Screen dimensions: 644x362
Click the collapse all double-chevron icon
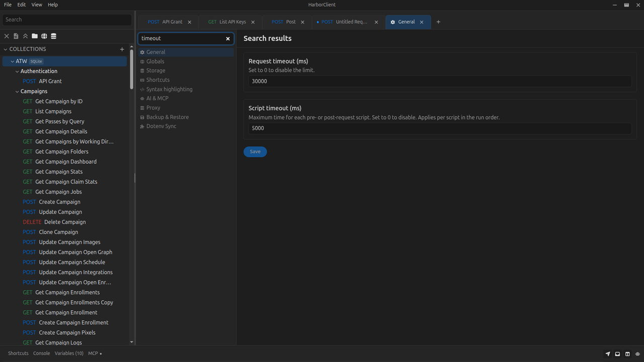pos(25,36)
